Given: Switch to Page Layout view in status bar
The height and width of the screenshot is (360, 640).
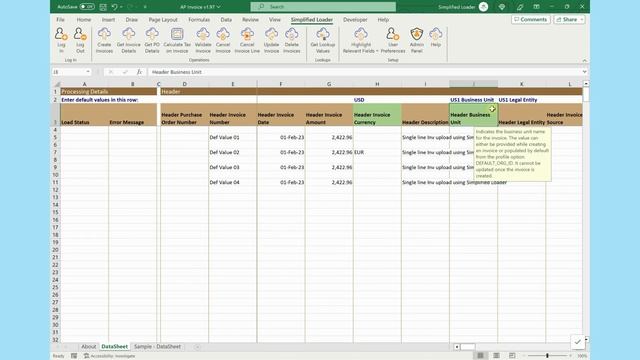Looking at the screenshot, I should [496, 356].
